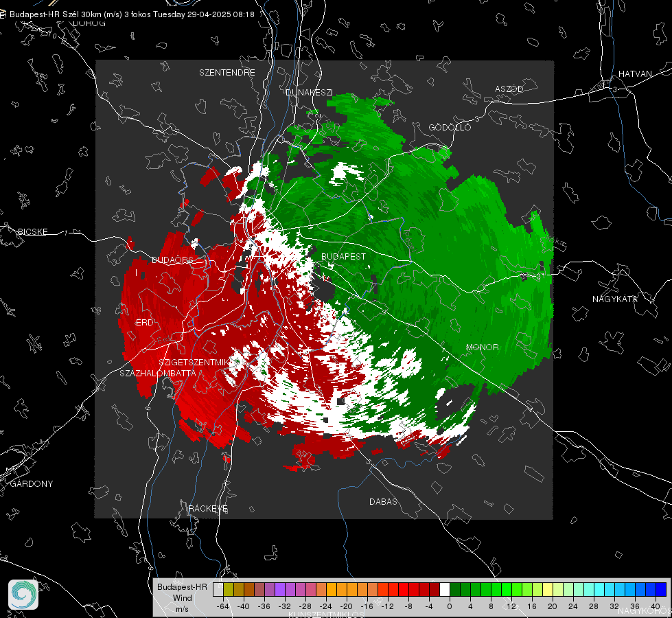The image size is (672, 618).
Task: Select the DUNAKESZI label on map
Action: point(309,92)
